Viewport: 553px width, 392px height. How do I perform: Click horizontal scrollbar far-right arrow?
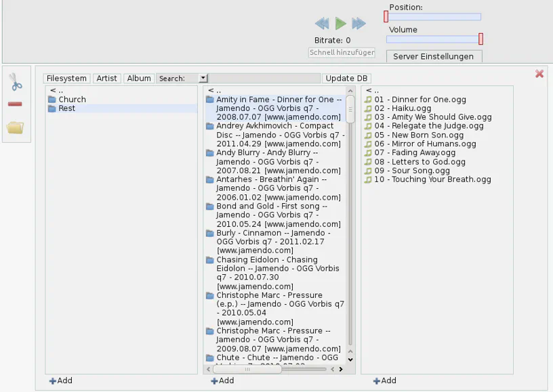(341, 369)
